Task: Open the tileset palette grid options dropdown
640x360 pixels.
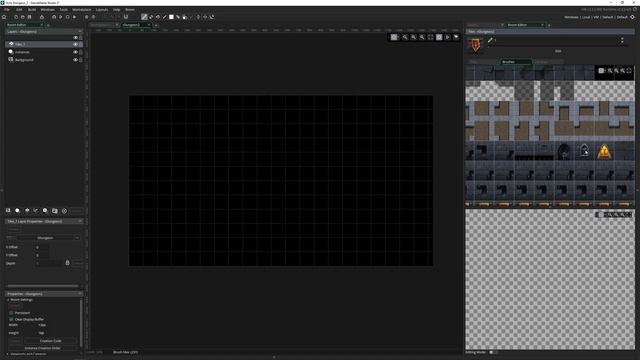Action: click(x=602, y=71)
